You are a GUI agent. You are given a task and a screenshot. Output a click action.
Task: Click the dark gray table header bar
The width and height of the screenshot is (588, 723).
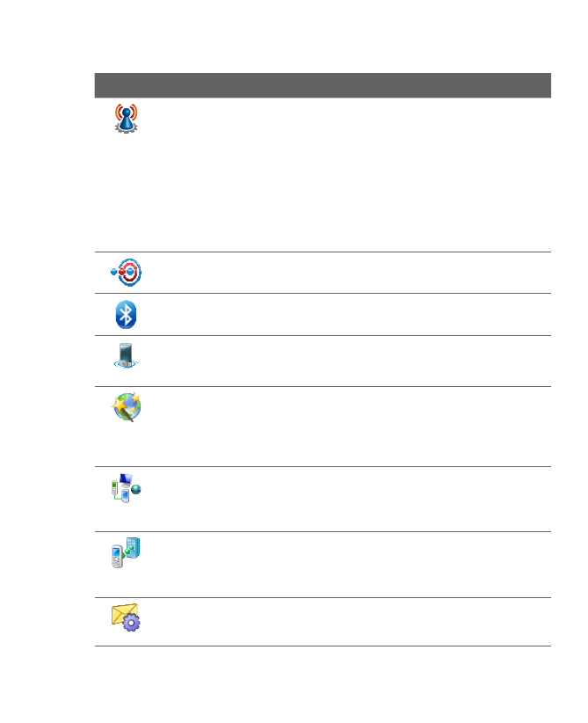pyautogui.click(x=323, y=85)
